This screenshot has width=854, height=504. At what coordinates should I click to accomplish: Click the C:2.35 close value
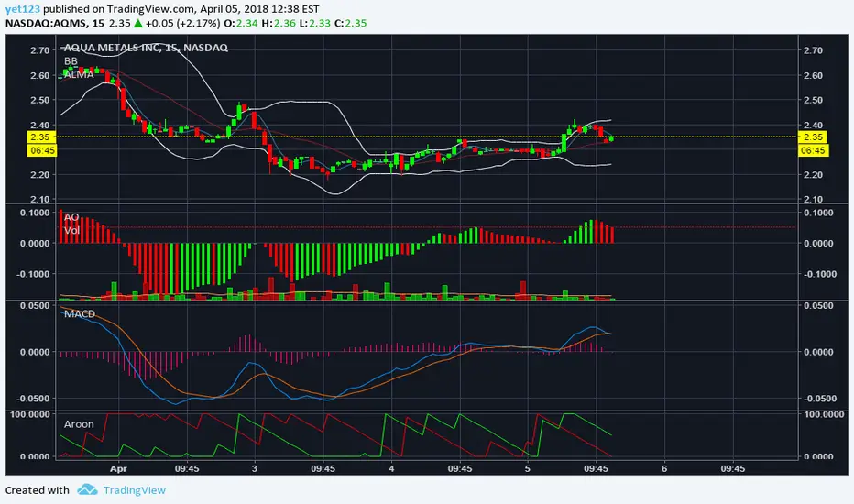(350, 24)
